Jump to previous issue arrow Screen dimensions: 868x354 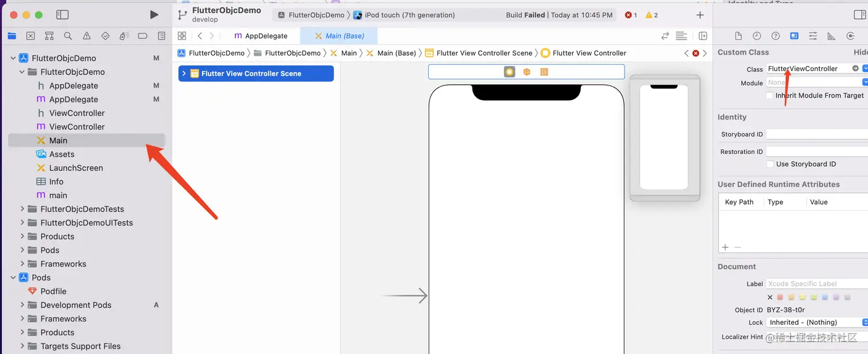click(686, 53)
